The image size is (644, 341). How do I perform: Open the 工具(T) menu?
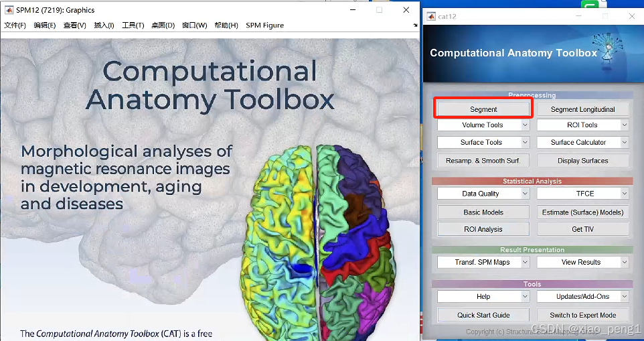pos(133,25)
